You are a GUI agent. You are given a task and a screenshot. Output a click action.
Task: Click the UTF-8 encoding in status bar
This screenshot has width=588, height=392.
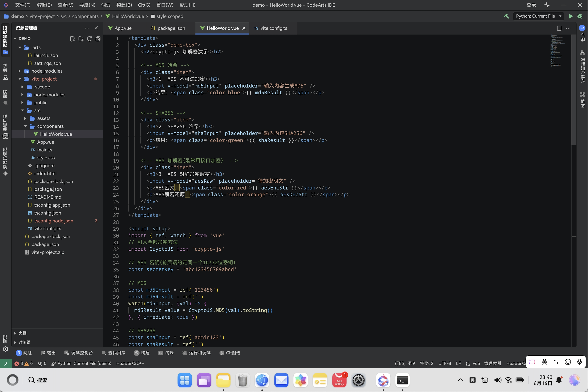[x=444, y=363]
